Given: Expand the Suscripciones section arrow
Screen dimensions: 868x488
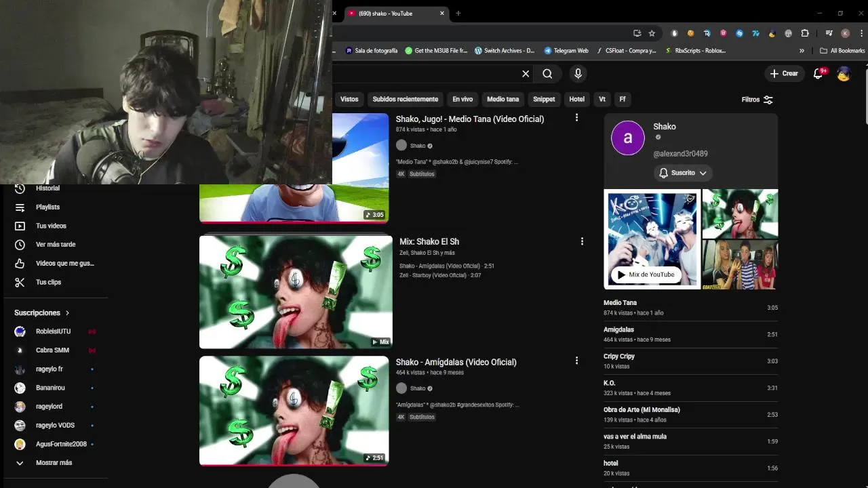Looking at the screenshot, I should point(67,313).
